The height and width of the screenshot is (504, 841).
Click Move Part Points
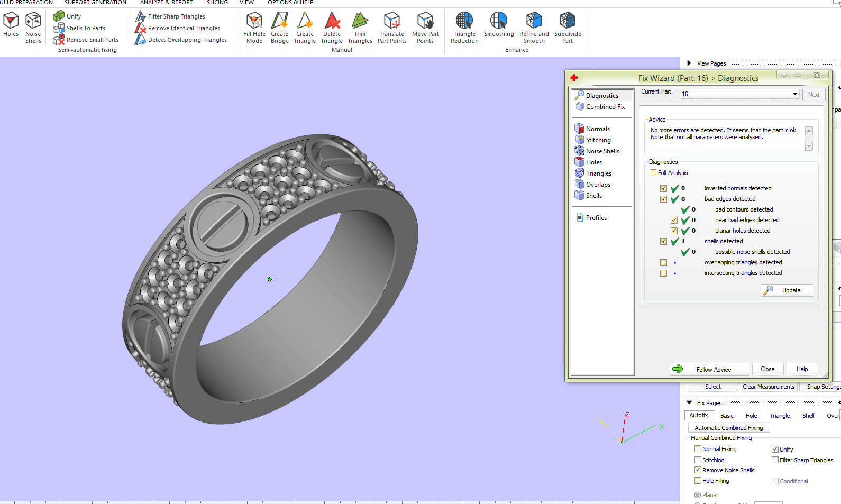tap(425, 28)
